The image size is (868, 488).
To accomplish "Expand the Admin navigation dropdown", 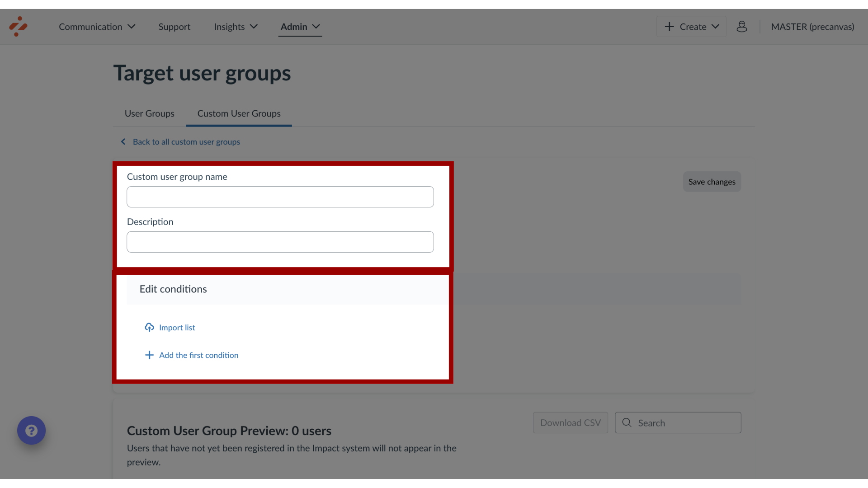I will tap(300, 27).
